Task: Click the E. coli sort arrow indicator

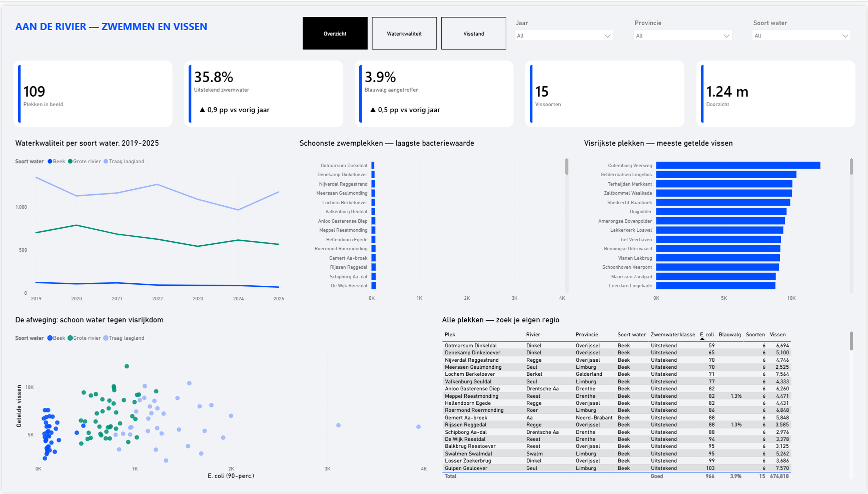Action: pyautogui.click(x=702, y=339)
